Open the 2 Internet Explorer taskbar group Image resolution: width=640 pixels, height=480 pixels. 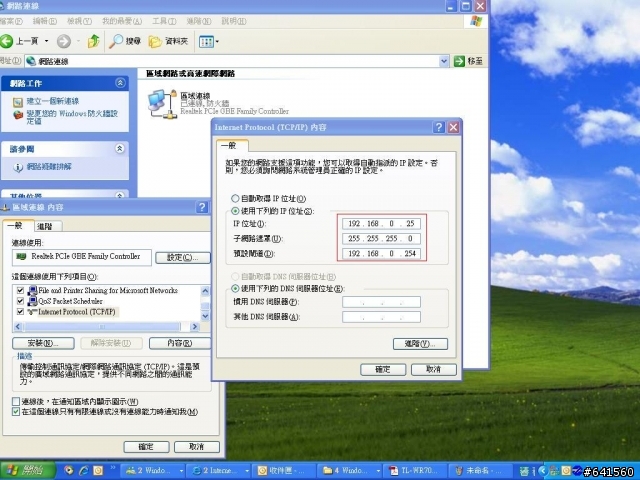coord(218,471)
